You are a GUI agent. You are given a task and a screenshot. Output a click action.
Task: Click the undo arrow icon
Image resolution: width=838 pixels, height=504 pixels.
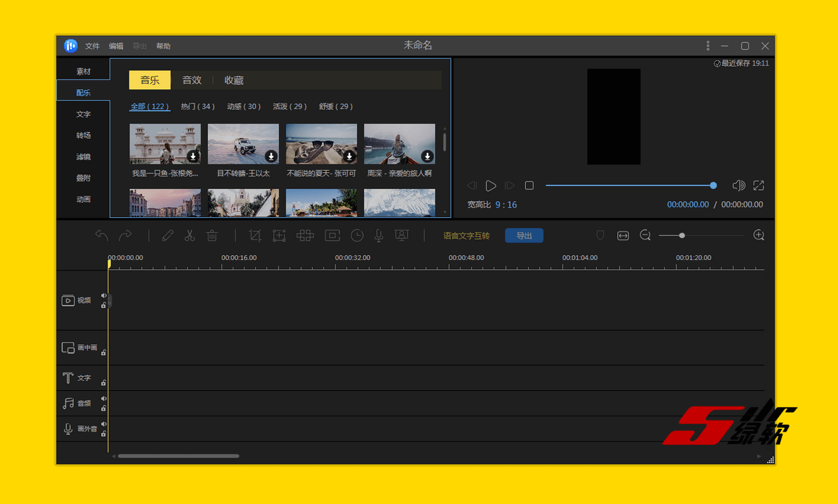click(x=102, y=235)
